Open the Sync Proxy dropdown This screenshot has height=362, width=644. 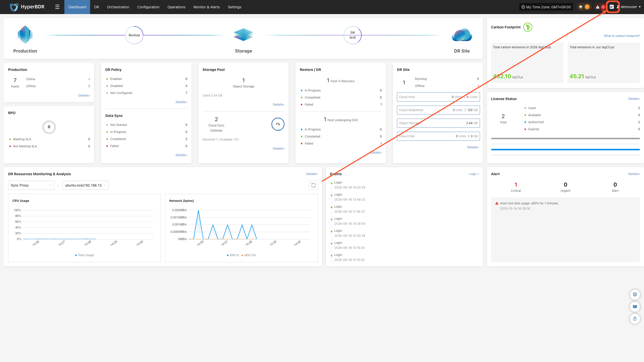31,185
